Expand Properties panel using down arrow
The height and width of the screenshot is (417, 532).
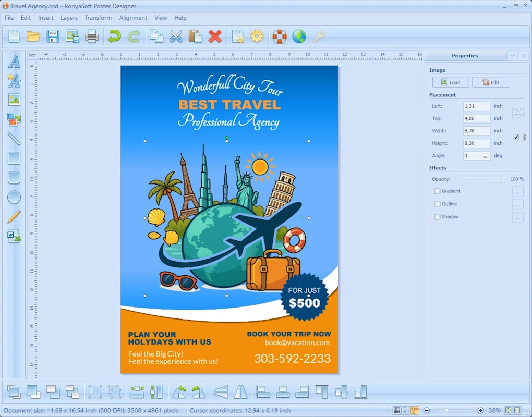click(512, 56)
